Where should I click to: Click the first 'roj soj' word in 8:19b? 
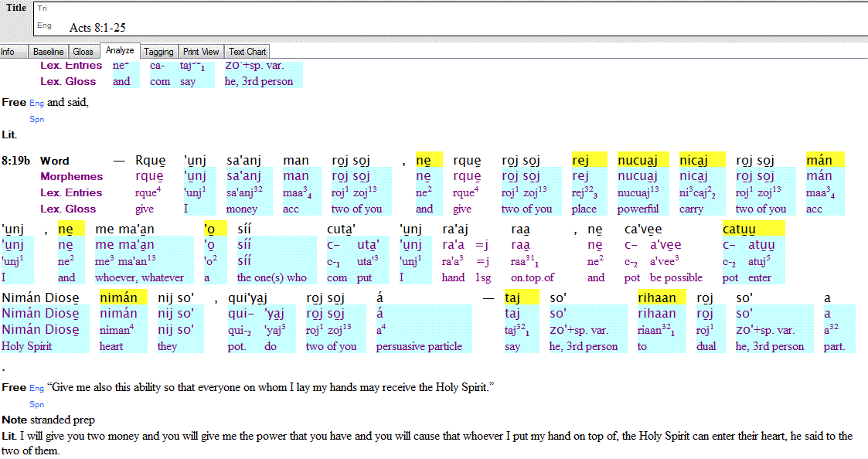[350, 161]
